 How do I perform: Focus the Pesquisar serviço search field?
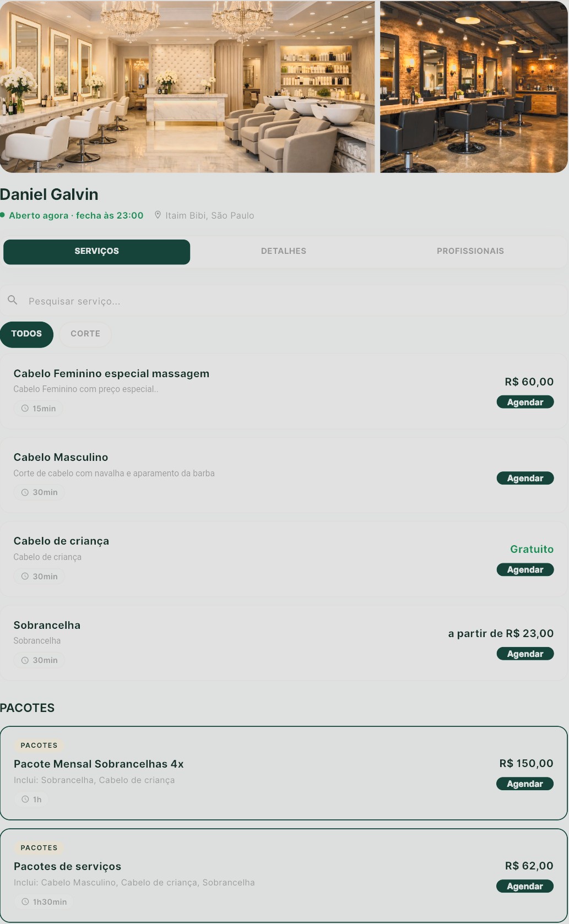pos(284,301)
